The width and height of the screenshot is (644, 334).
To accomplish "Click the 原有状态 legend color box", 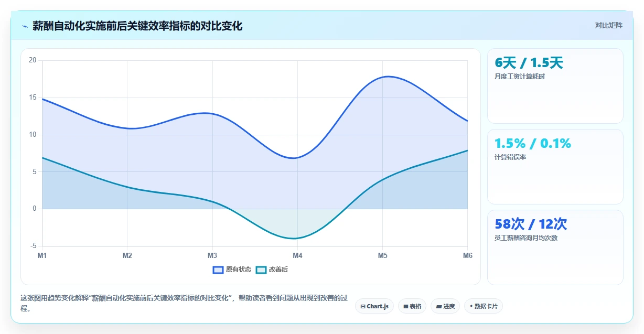I will point(218,270).
